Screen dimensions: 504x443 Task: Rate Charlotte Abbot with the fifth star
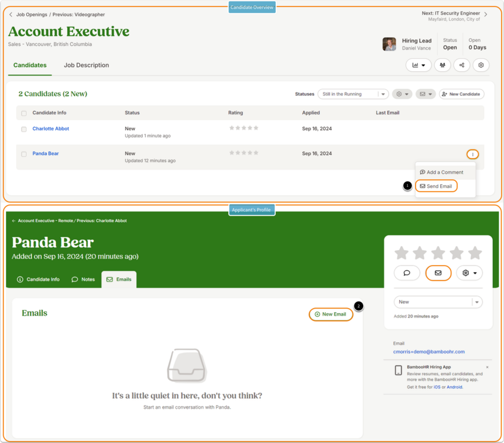256,128
